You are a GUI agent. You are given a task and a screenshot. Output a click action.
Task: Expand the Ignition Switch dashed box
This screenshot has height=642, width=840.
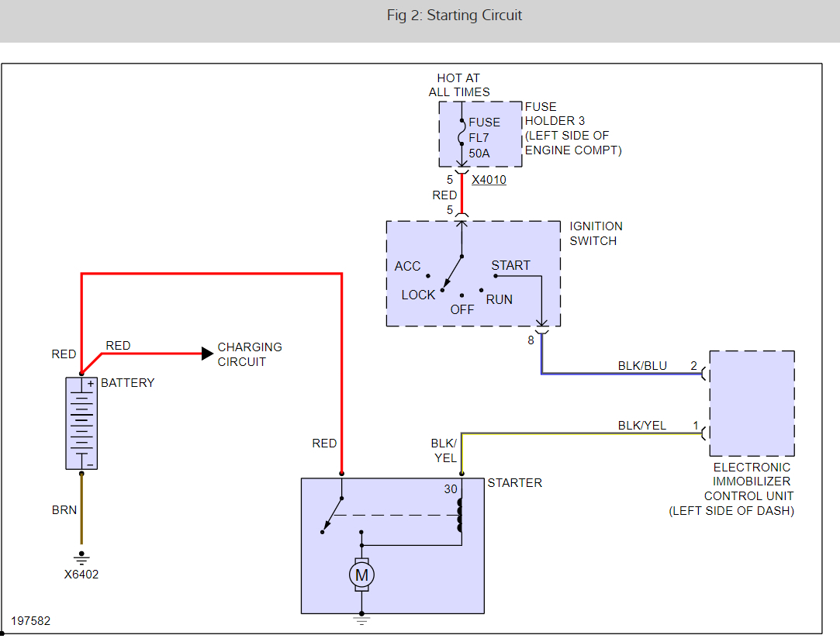pos(473,274)
